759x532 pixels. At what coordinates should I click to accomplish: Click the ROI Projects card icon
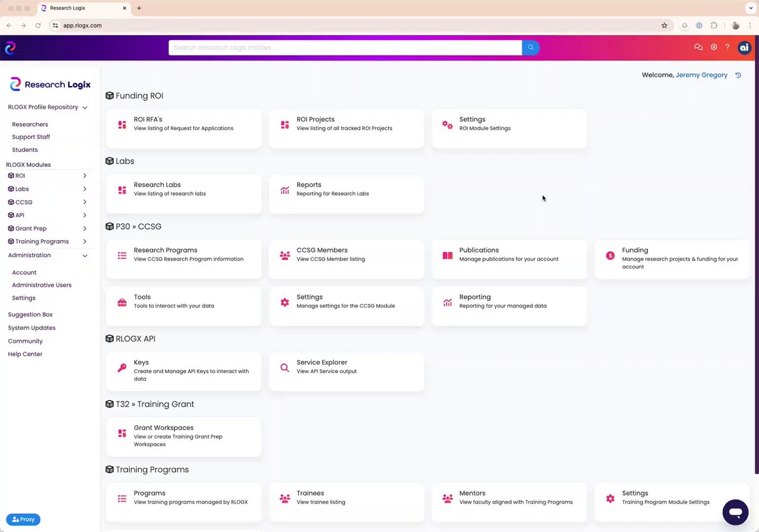285,125
